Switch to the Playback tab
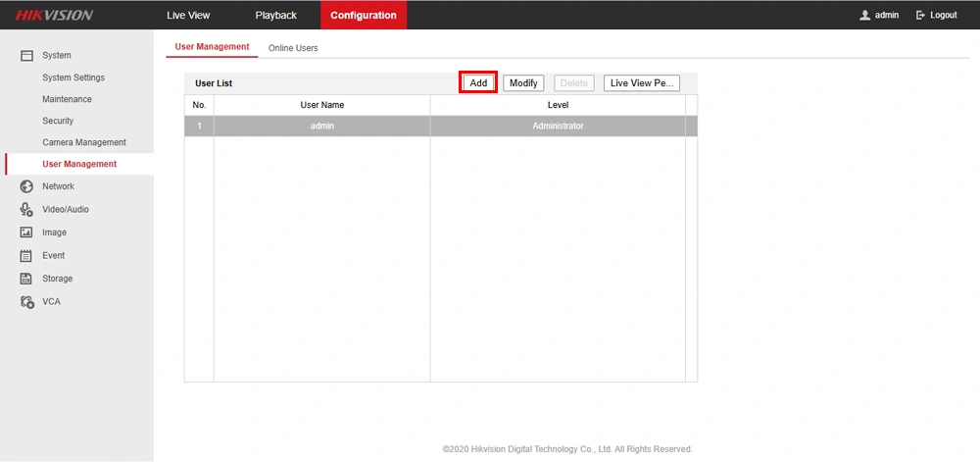This screenshot has height=462, width=980. [x=275, y=16]
